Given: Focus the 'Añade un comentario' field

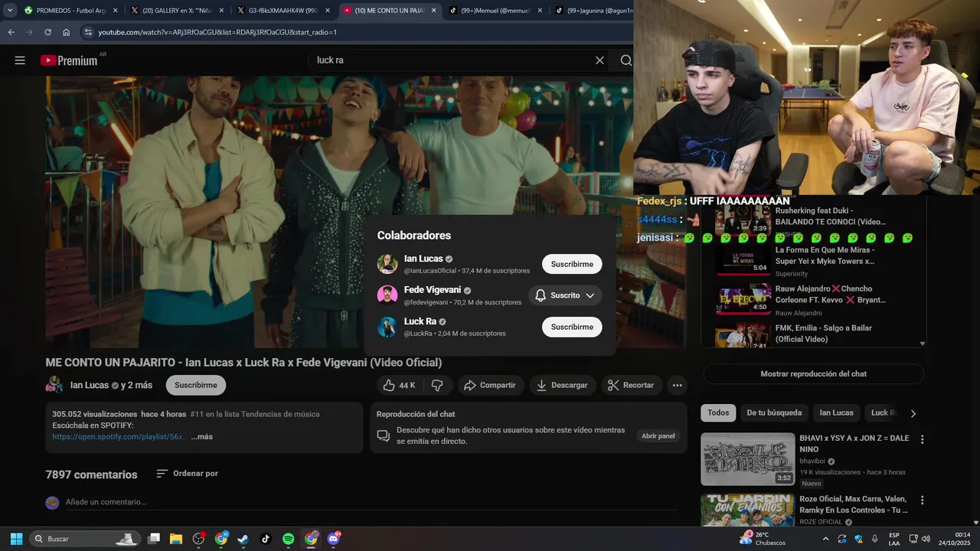Looking at the screenshot, I should (371, 502).
